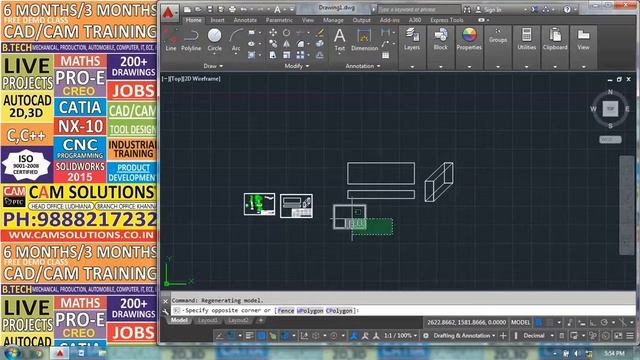Toggle polar tracking in status bar
The height and width of the screenshot is (360, 640).
point(604,322)
